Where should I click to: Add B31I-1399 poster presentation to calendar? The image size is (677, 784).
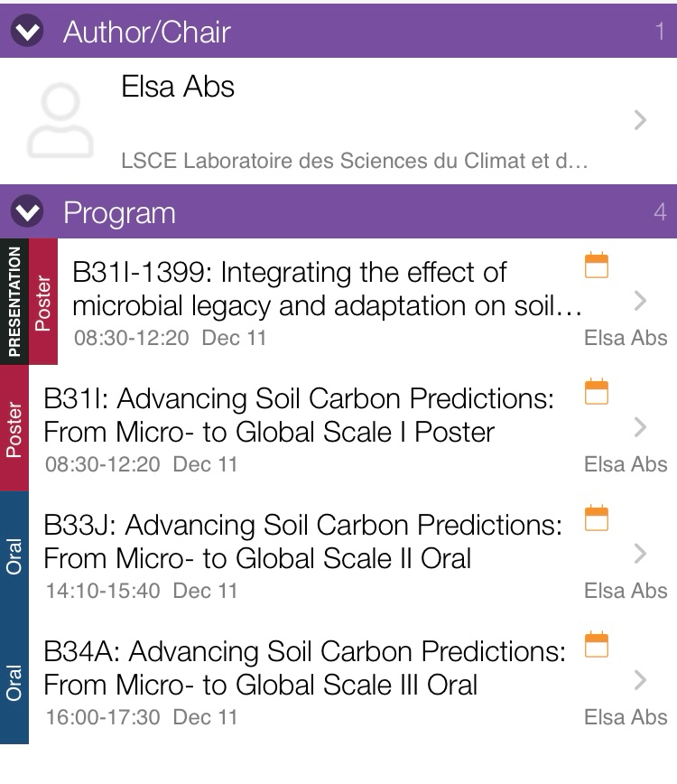tap(597, 266)
